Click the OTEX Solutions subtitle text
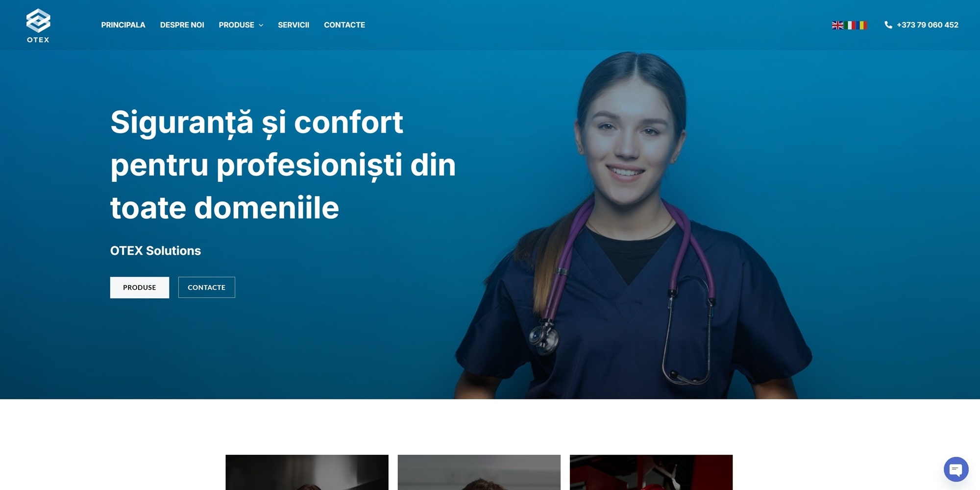 tap(155, 250)
